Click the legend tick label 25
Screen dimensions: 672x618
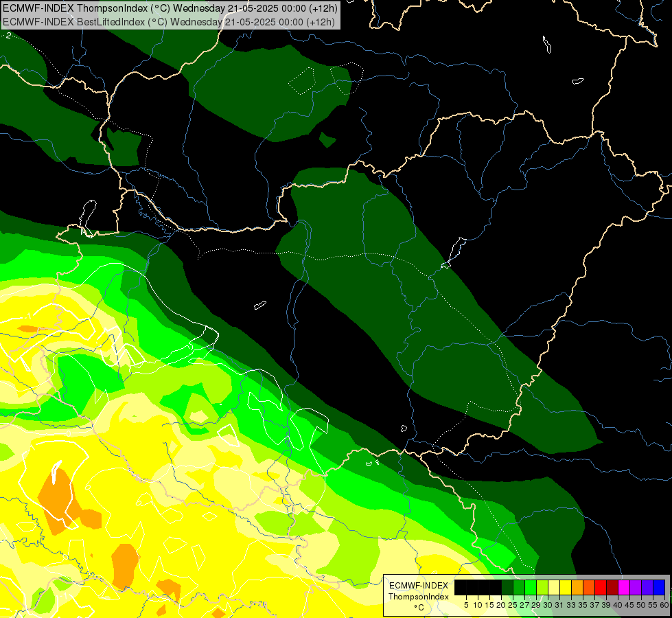pos(513,605)
